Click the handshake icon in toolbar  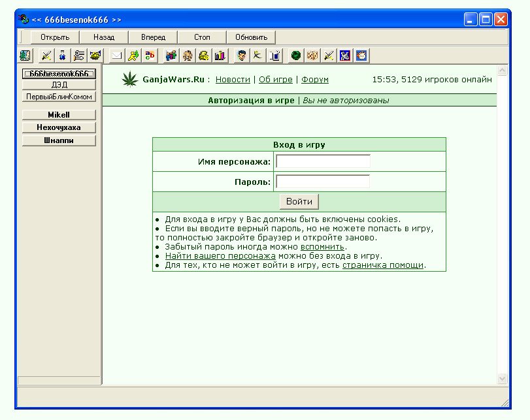point(95,56)
